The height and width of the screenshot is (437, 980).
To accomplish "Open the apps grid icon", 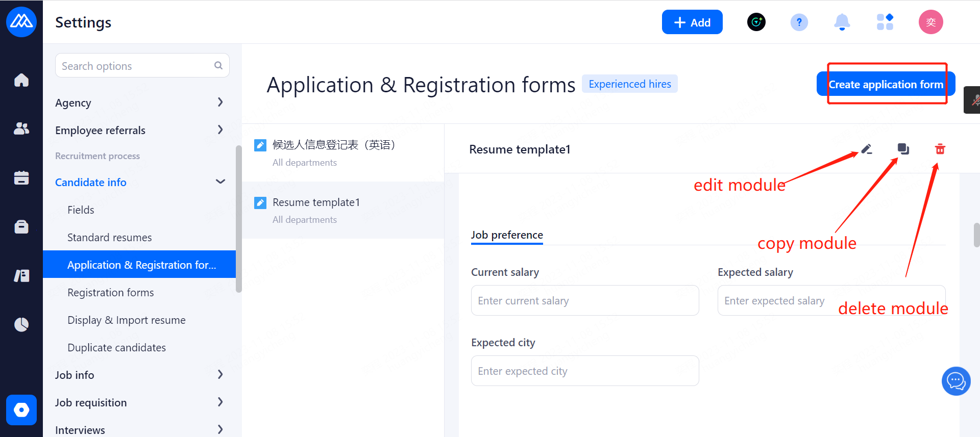I will click(885, 22).
